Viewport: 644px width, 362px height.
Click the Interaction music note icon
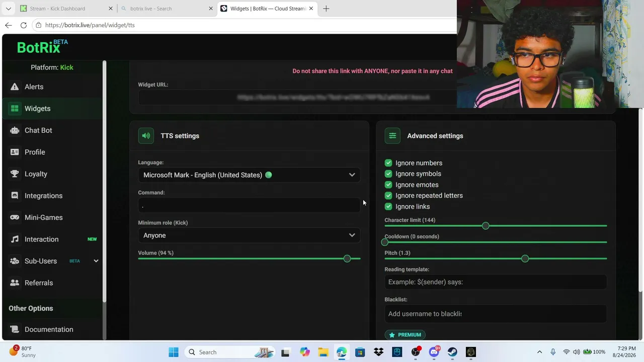(x=15, y=239)
